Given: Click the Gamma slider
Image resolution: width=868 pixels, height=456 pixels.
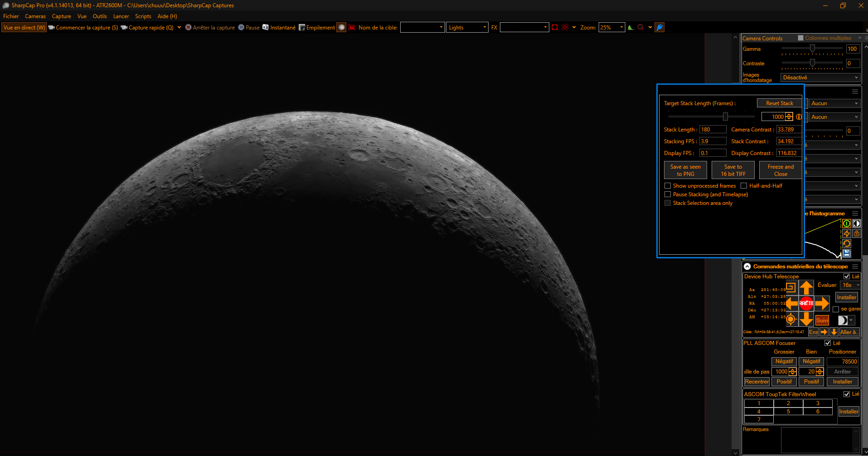Looking at the screenshot, I should [812, 49].
